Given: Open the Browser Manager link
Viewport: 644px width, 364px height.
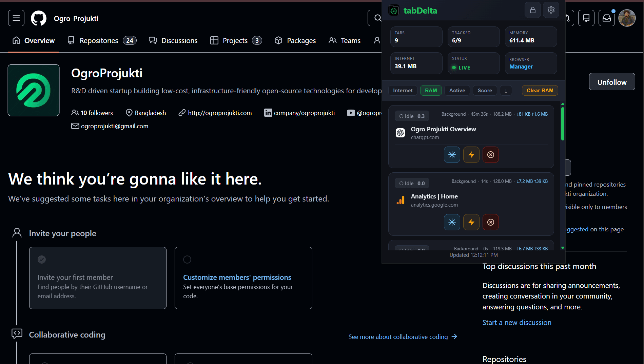Looking at the screenshot, I should coord(521,66).
